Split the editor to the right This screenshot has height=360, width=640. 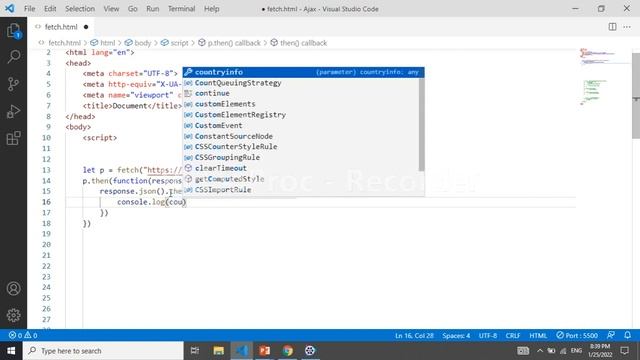point(612,27)
